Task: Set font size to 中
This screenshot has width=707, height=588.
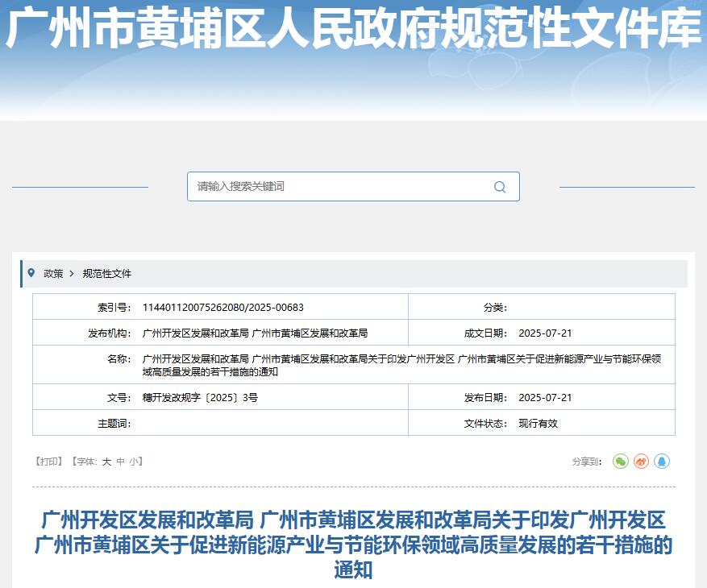Action: click(118, 461)
